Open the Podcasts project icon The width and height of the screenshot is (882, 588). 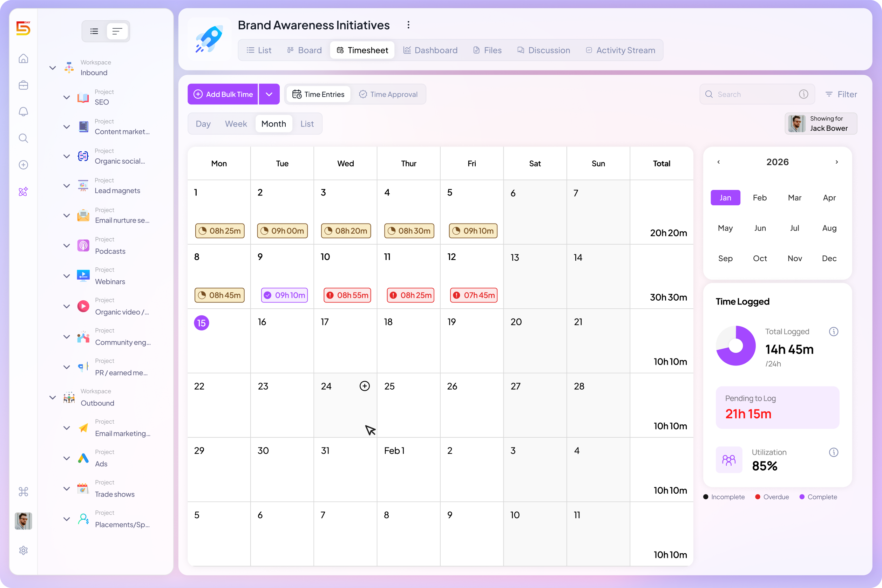(x=83, y=246)
